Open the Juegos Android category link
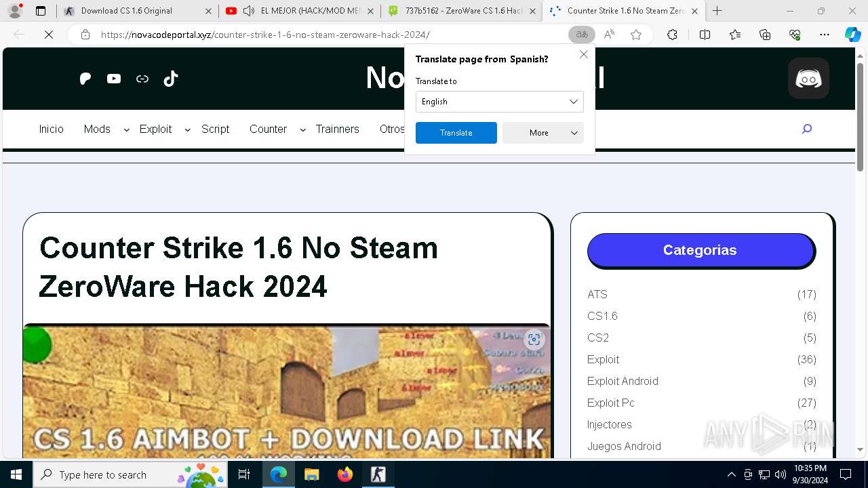The width and height of the screenshot is (868, 488). click(624, 446)
